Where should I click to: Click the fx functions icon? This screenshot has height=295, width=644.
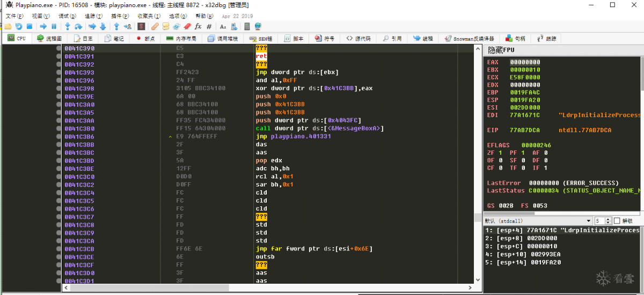(x=197, y=26)
